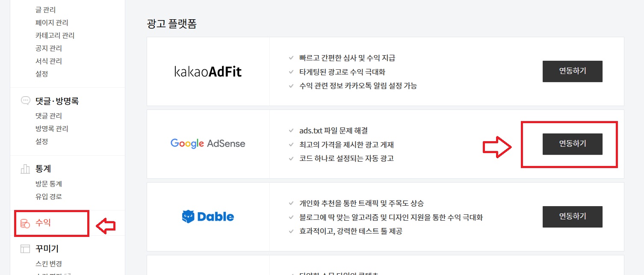Open 글 관리 in the sidebar
This screenshot has height=275, width=644.
point(45,9)
